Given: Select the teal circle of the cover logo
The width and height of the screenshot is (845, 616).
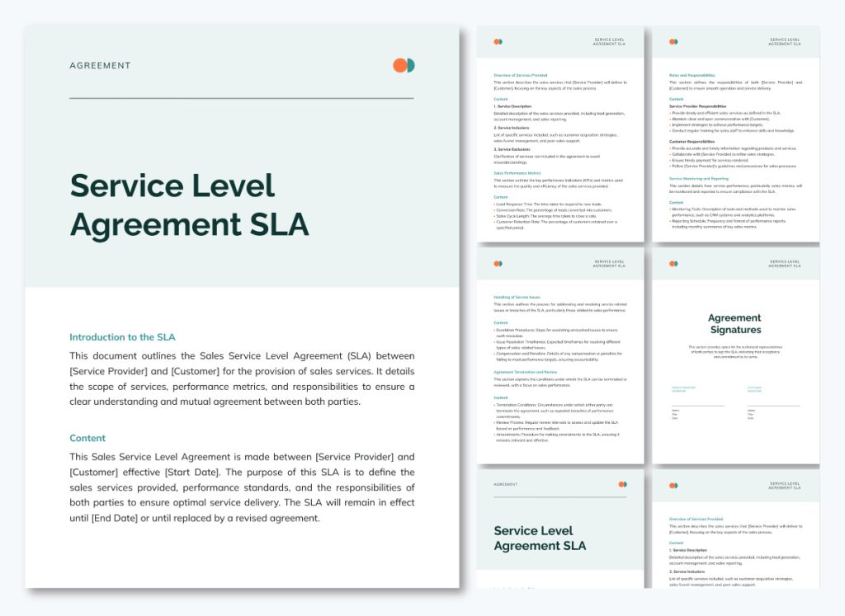Looking at the screenshot, I should point(408,64).
